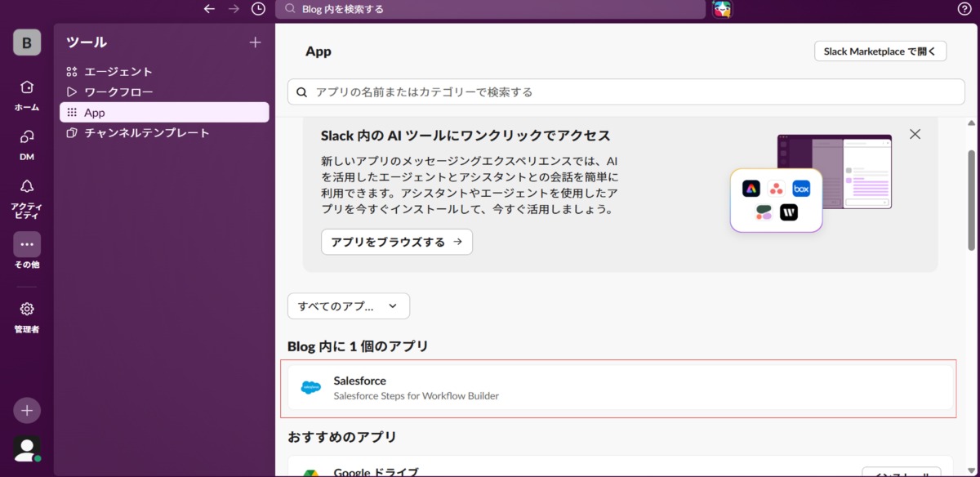The height and width of the screenshot is (477, 980).
Task: Click Slack Marketplace で開く button
Action: (x=880, y=51)
